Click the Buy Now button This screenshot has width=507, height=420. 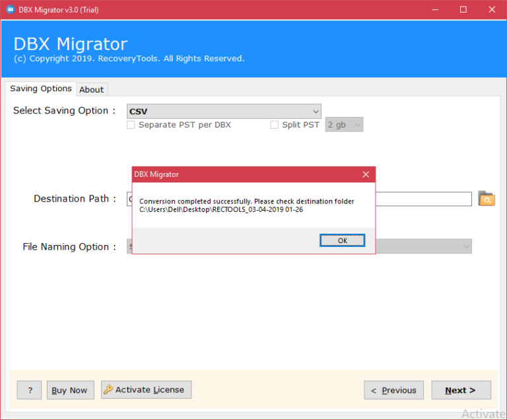(x=69, y=390)
